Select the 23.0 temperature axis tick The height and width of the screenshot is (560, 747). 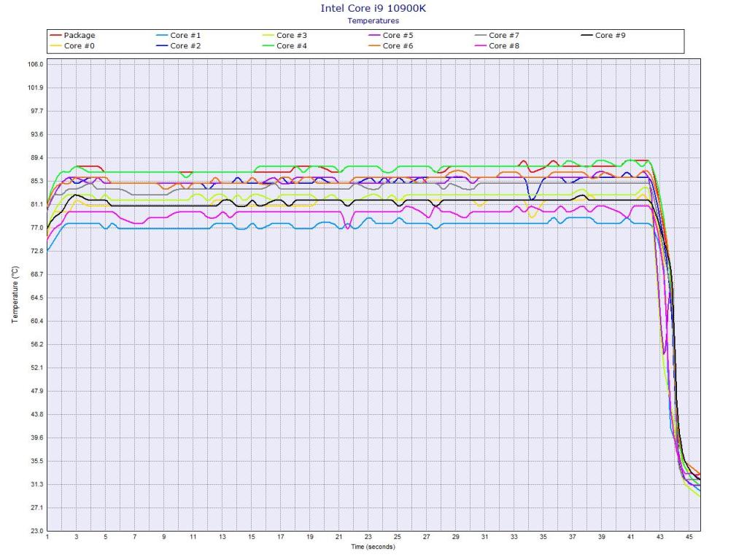tap(35, 531)
